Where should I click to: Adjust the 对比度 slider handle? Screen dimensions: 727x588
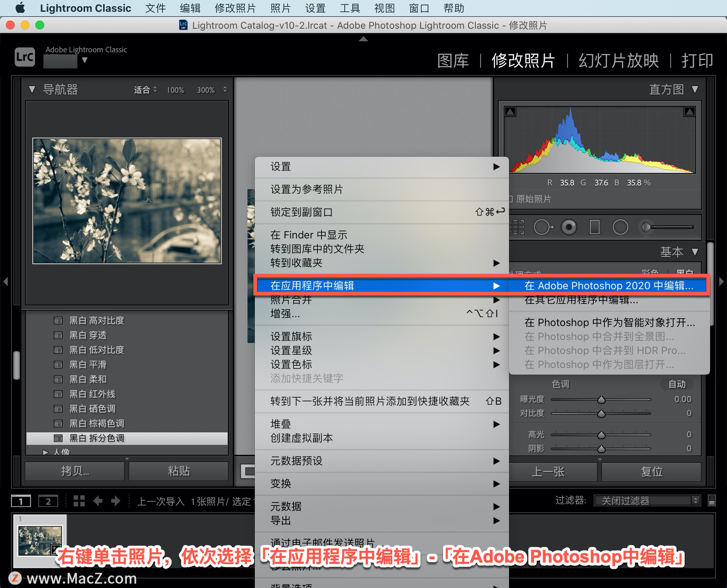tap(601, 414)
